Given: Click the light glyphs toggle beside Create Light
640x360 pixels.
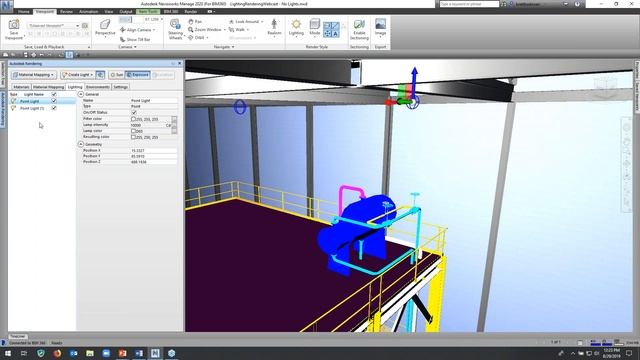Looking at the screenshot, I should pos(101,75).
